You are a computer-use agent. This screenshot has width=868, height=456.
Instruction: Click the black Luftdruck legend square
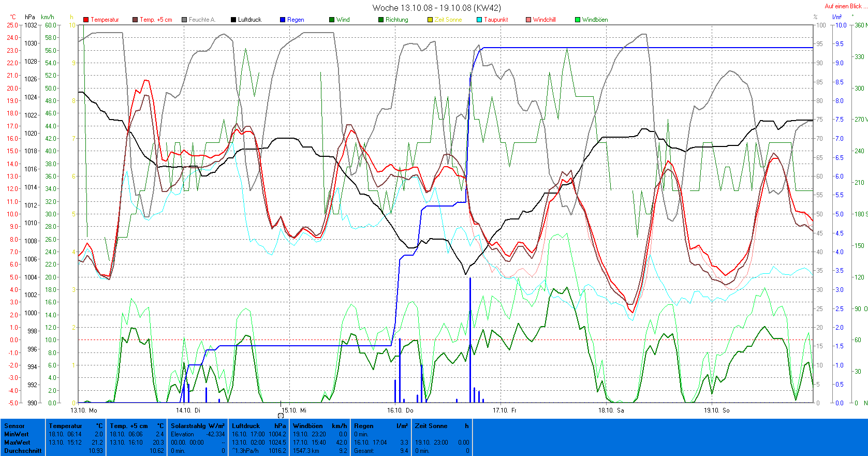pyautogui.click(x=233, y=20)
